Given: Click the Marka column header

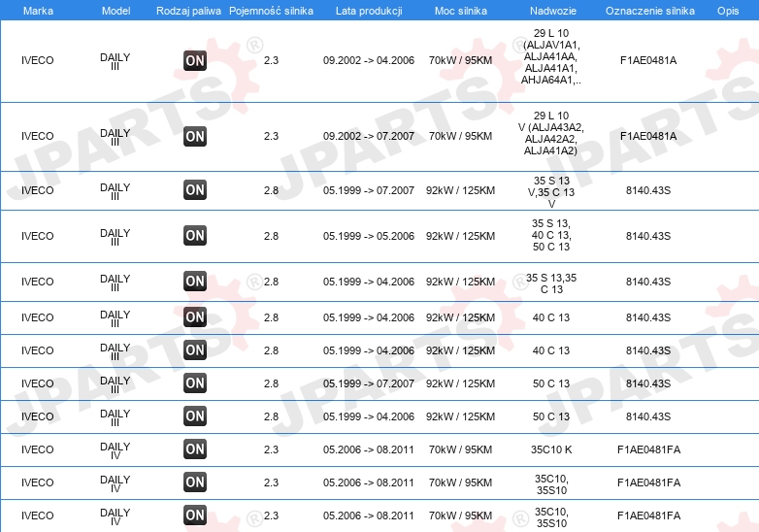Looking at the screenshot, I should 38,10.
